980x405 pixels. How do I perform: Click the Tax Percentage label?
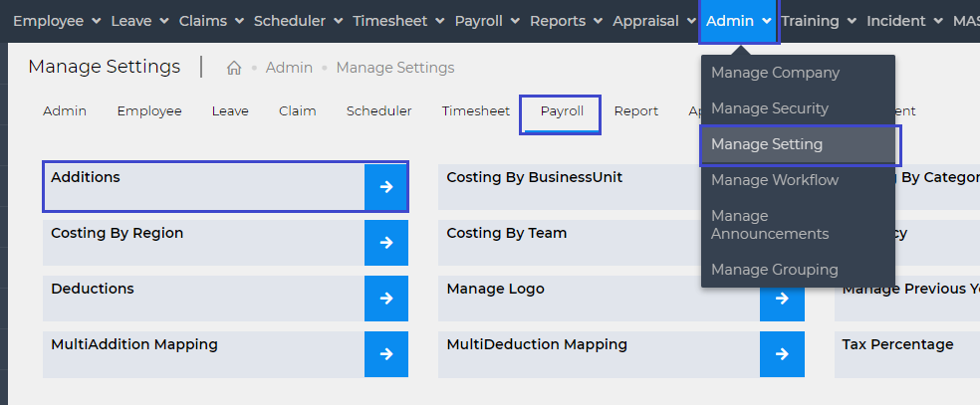tap(897, 344)
